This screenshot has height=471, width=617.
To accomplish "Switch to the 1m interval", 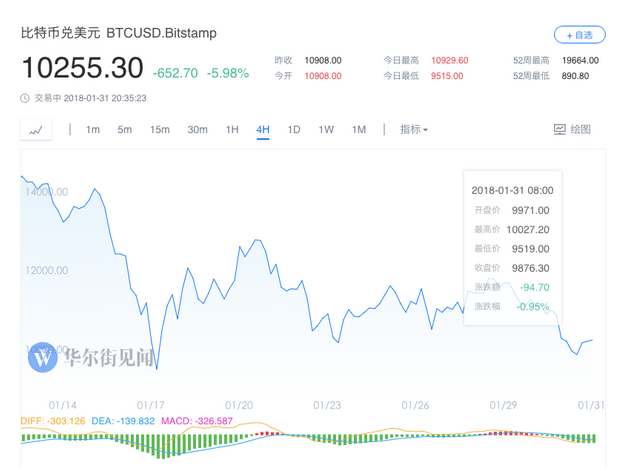I will click(x=93, y=129).
